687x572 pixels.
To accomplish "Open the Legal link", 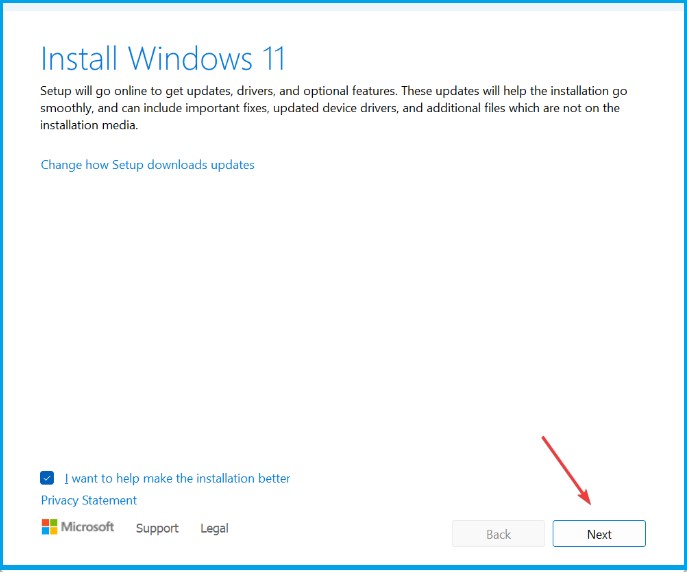I will tap(214, 528).
